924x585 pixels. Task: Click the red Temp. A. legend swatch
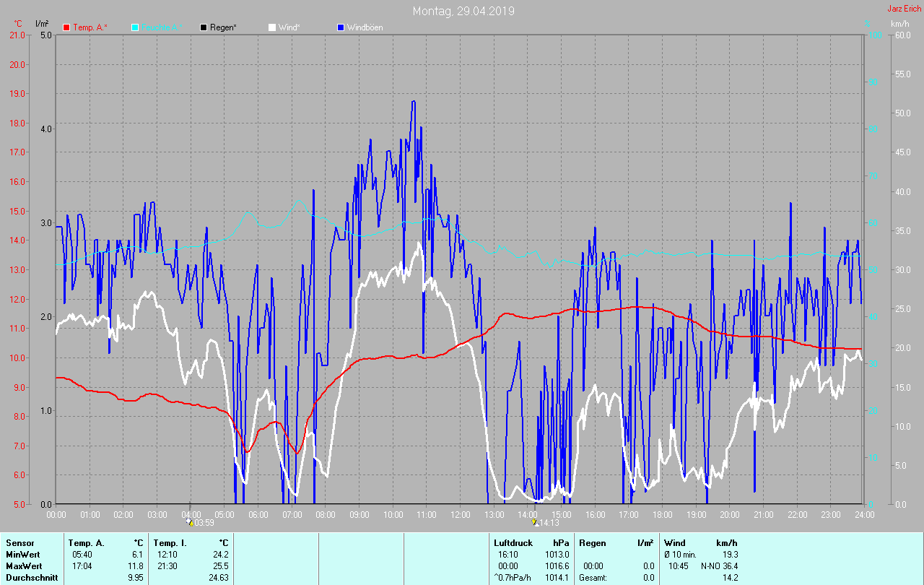coord(66,27)
